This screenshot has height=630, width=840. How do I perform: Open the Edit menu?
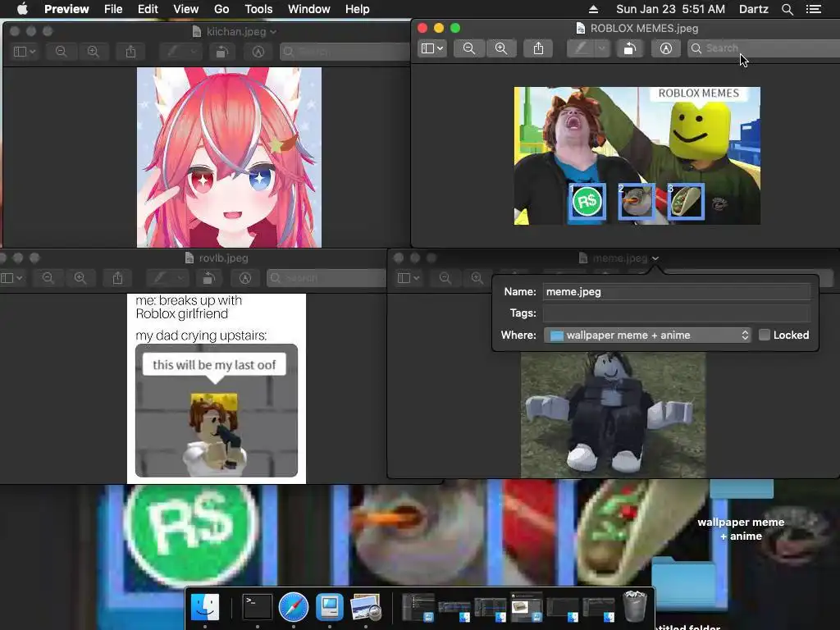(x=148, y=9)
